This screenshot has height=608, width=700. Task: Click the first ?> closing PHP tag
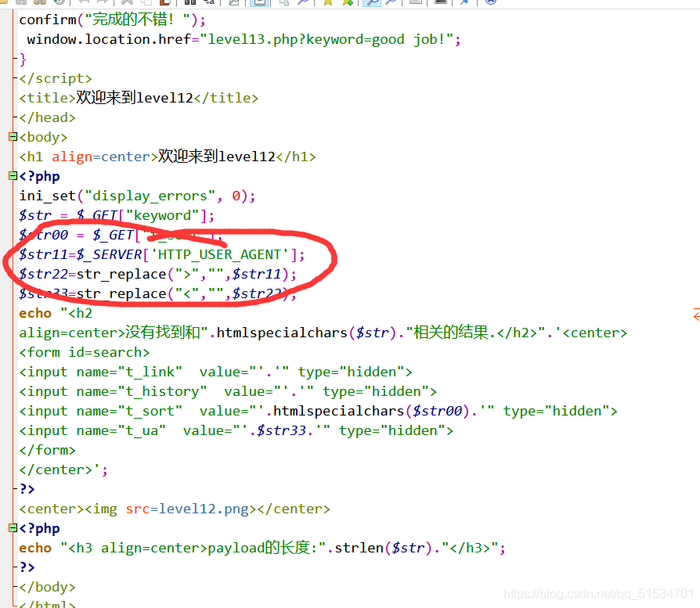[x=27, y=489]
